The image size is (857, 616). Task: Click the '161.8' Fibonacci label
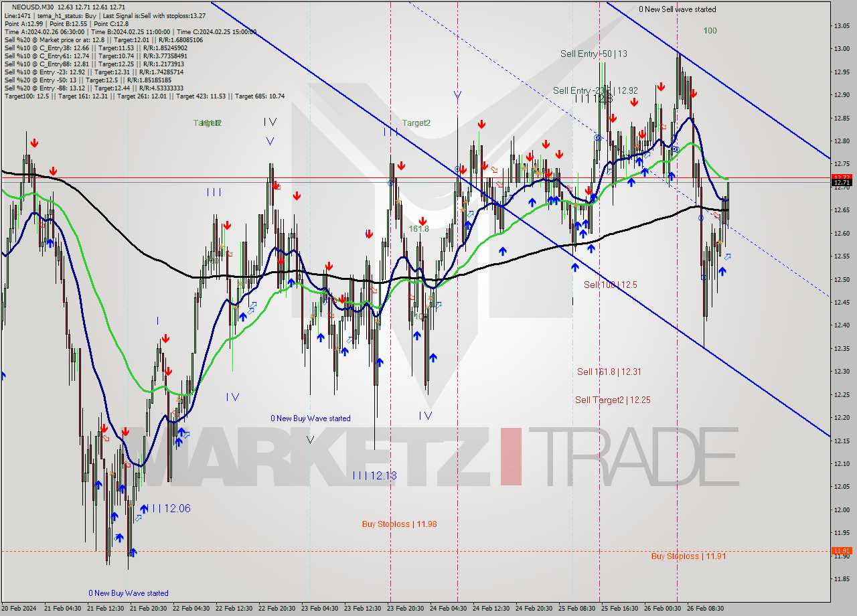click(418, 228)
